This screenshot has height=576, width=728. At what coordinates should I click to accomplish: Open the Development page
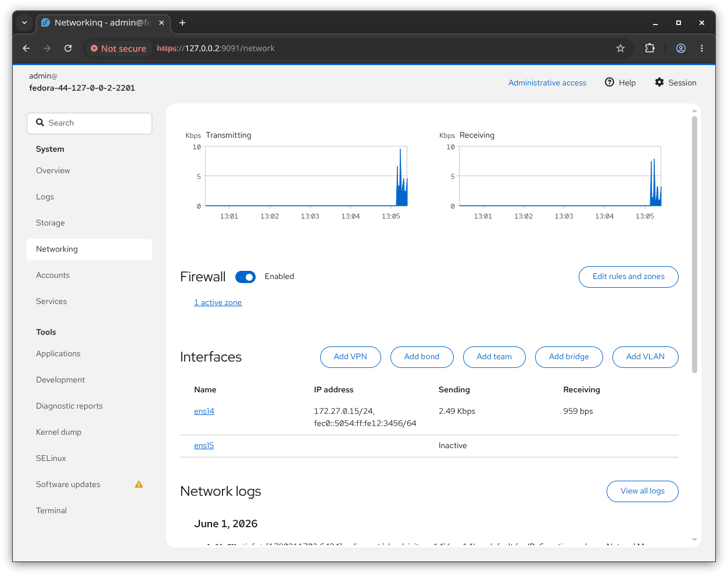89,380
